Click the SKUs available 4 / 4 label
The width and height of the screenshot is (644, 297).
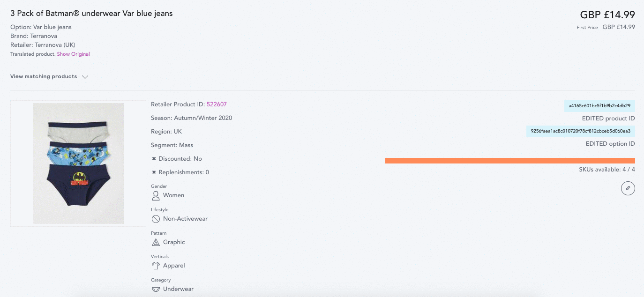[607, 170]
